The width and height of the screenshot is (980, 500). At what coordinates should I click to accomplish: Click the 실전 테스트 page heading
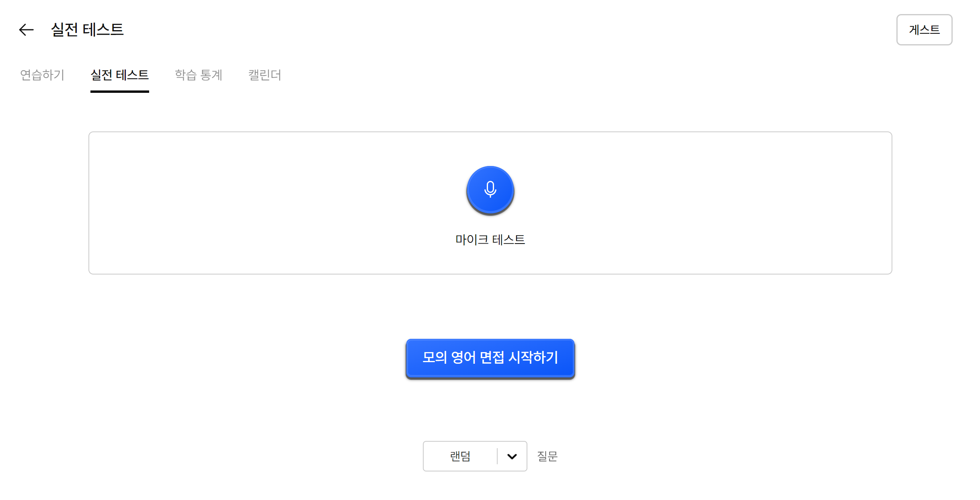(x=87, y=29)
